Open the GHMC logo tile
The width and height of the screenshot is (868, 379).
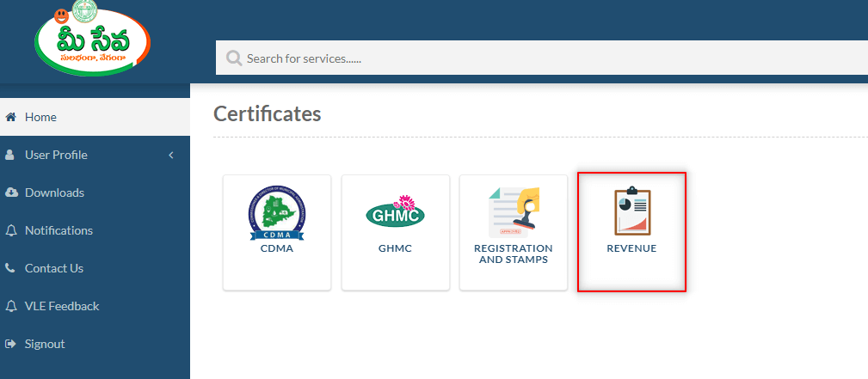tap(395, 232)
